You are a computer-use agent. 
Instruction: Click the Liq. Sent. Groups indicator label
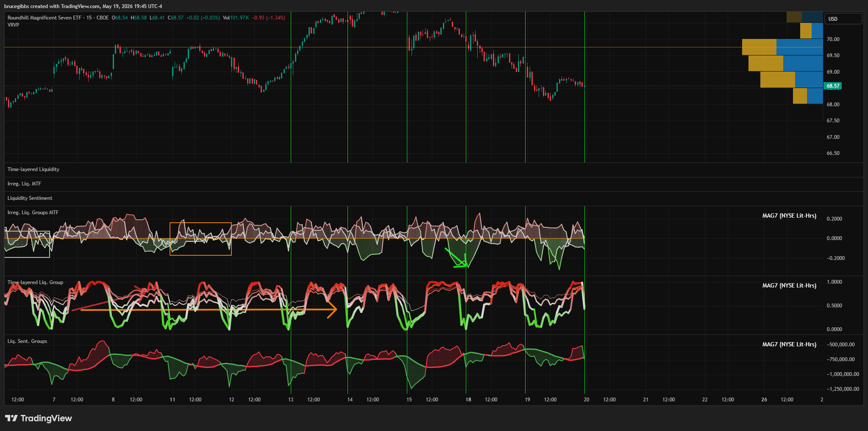(x=27, y=341)
